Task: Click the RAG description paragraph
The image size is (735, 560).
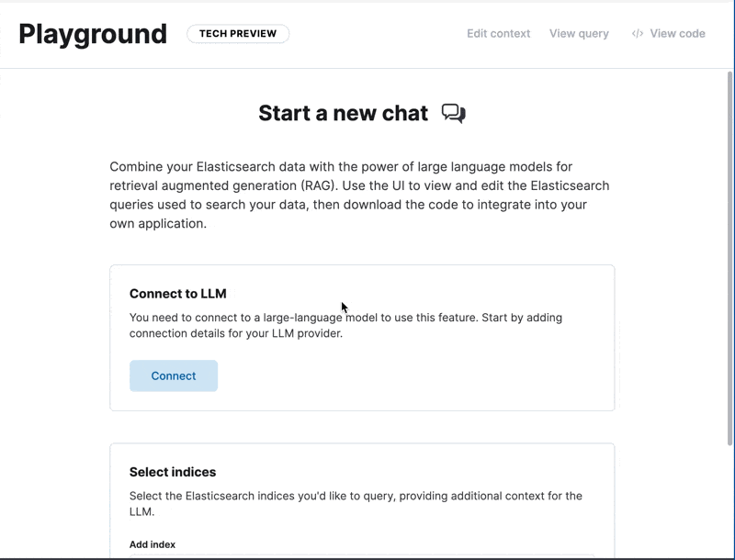Action: [358, 196]
